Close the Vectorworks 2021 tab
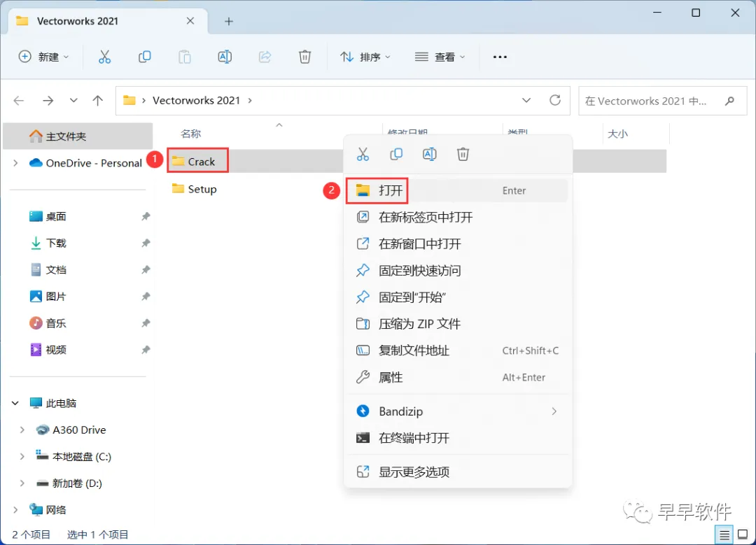The width and height of the screenshot is (756, 545). [190, 21]
